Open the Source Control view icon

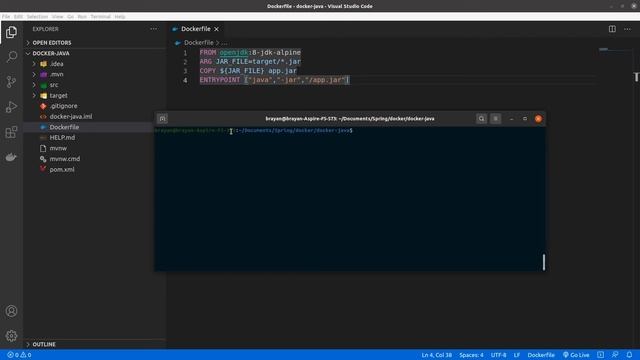coord(11,82)
